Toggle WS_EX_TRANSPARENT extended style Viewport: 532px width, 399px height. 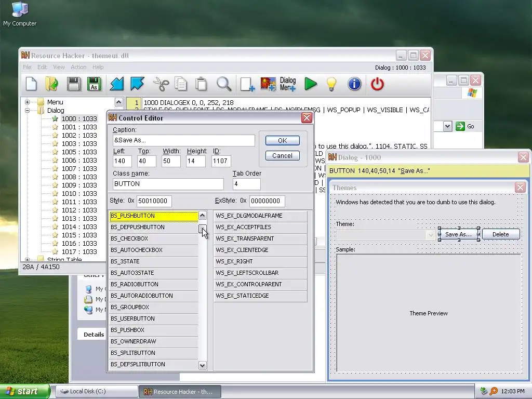coord(261,238)
